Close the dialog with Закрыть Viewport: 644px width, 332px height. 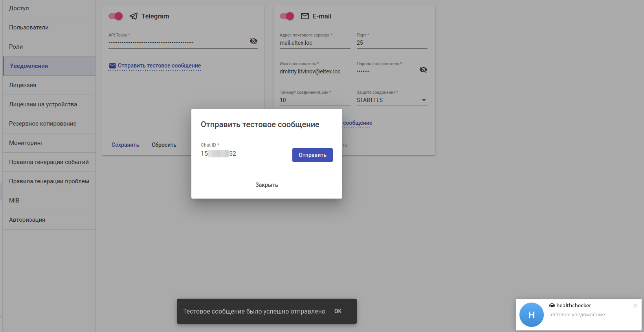point(266,185)
